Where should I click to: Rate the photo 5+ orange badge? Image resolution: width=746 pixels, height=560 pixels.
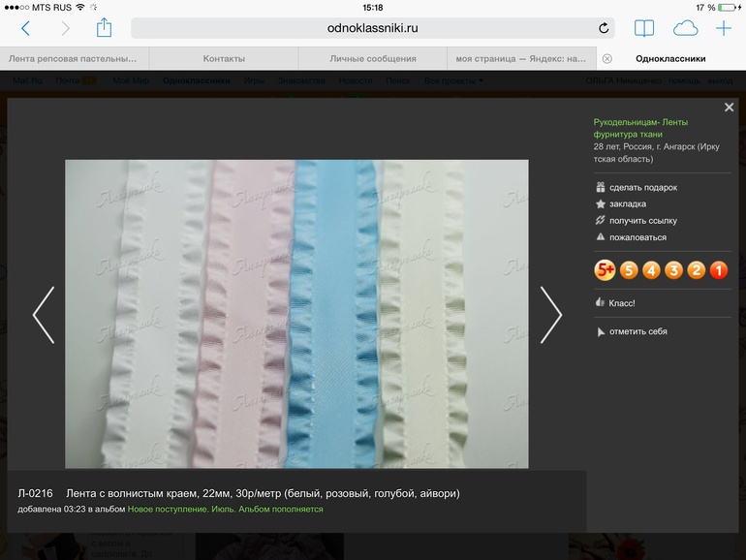click(x=605, y=270)
